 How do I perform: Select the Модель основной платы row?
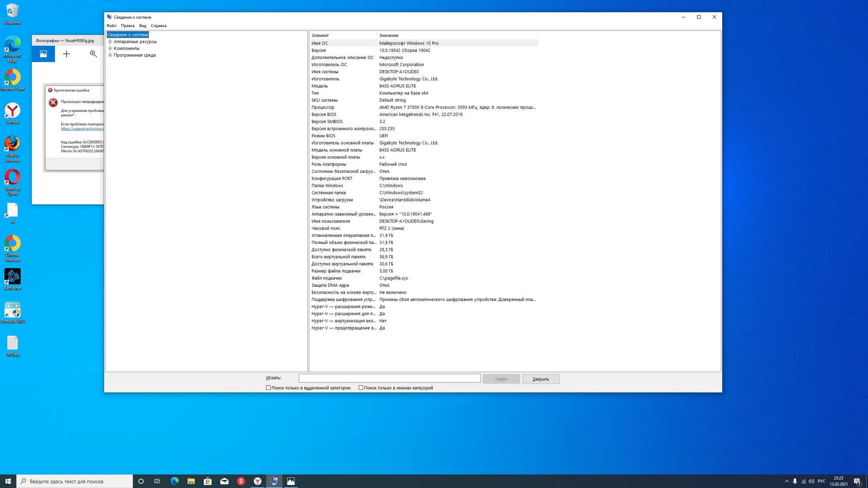coord(424,150)
